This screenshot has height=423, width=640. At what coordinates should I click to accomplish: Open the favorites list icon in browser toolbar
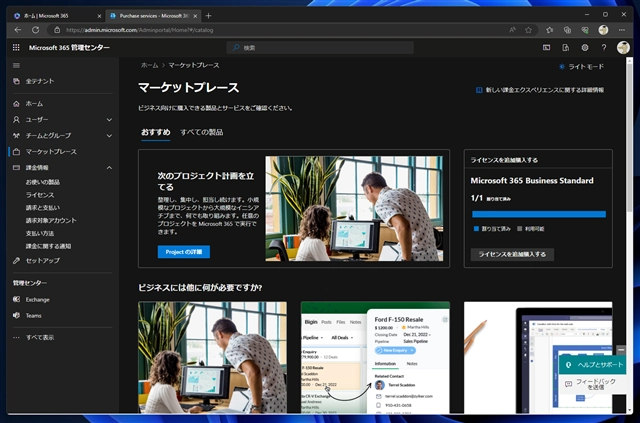pyautogui.click(x=550, y=30)
